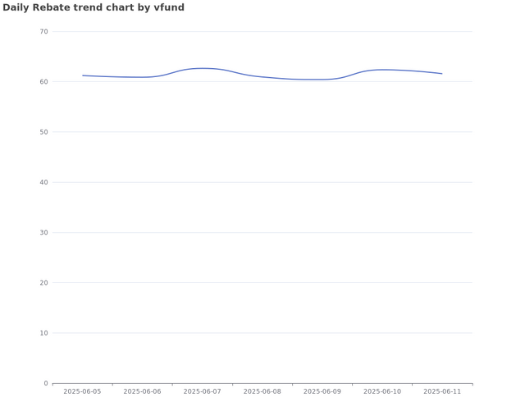525x420 pixels.
Task: Click the y-axis label 70
Action: [43, 32]
